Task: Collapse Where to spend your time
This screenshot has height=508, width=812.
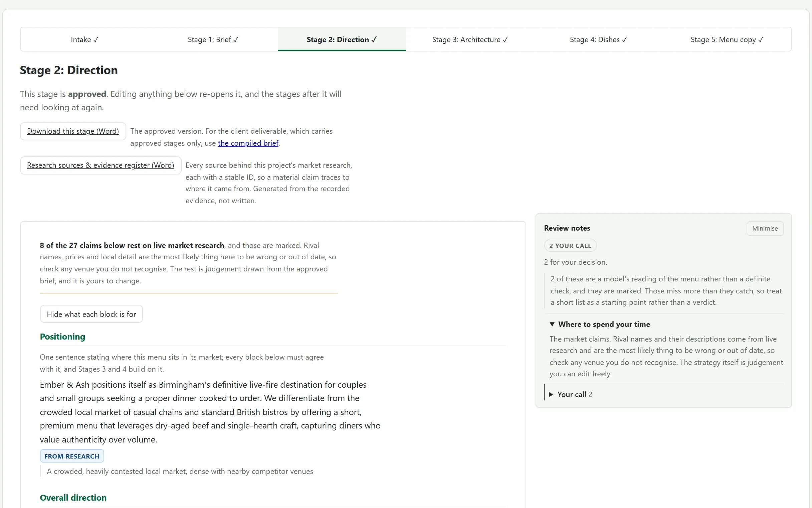Action: [x=600, y=324]
